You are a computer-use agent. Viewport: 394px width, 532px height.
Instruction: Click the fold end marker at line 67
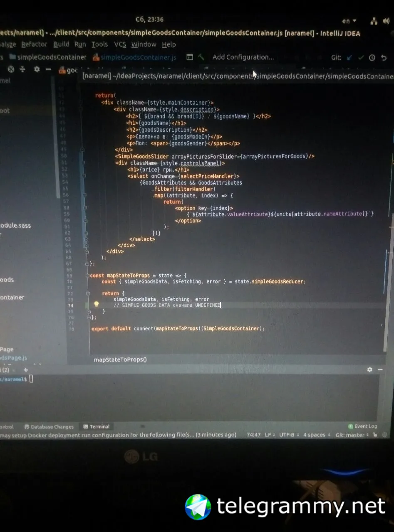point(87,264)
